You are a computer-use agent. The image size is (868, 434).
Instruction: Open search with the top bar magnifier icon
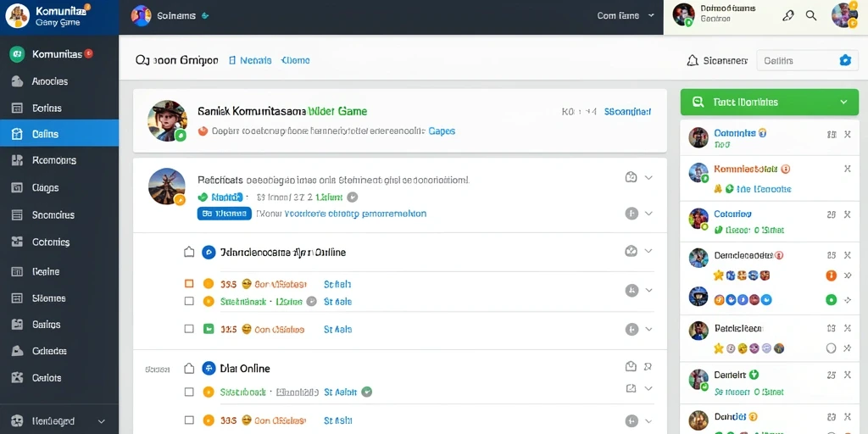[811, 16]
